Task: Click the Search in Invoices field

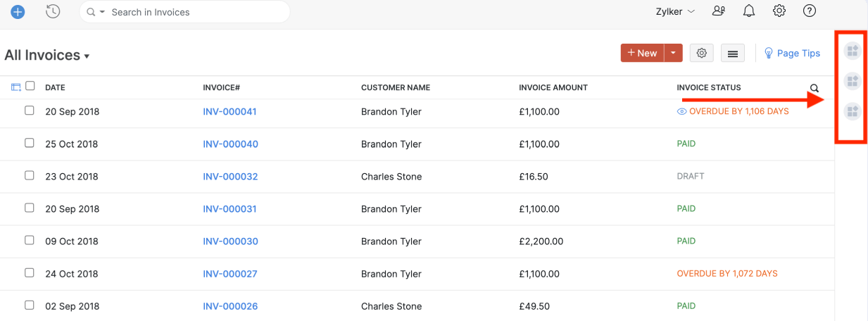Action: (190, 12)
